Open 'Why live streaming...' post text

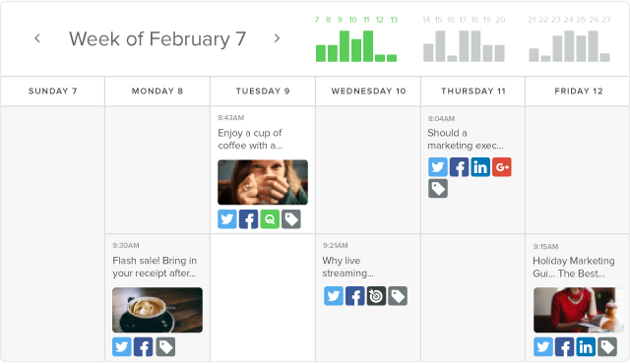pos(347,267)
